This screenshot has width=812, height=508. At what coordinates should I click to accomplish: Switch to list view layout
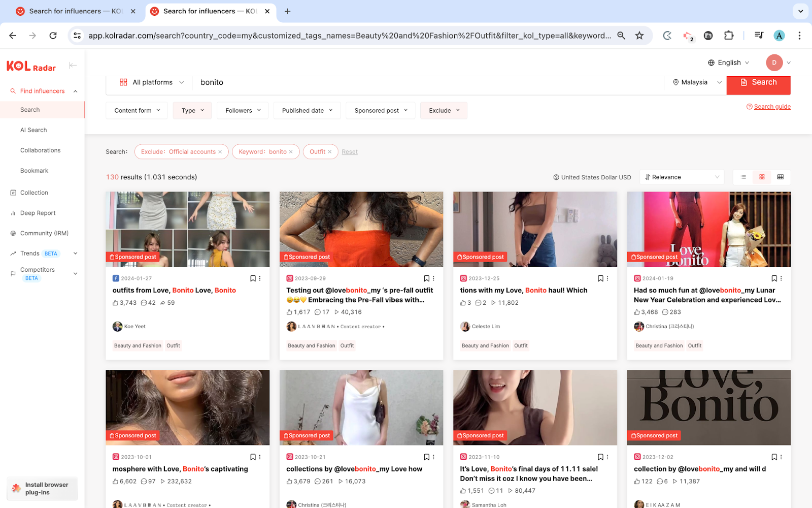(743, 177)
